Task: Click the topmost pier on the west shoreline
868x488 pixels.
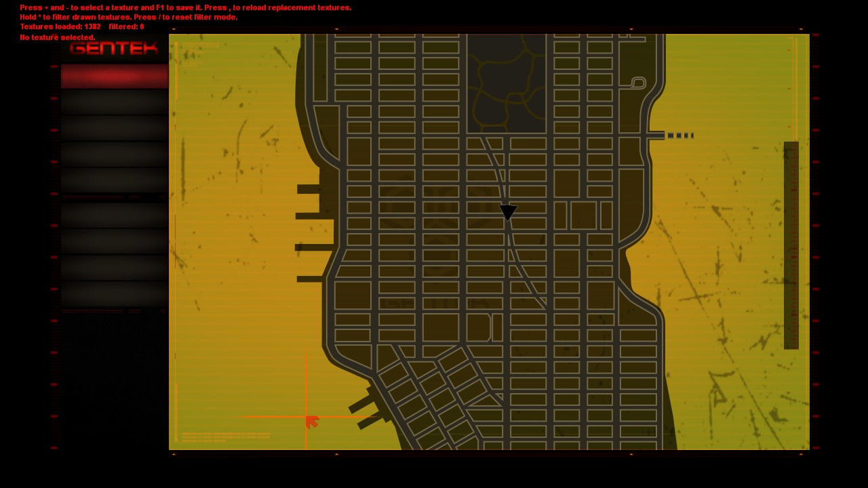Action: 309,189
